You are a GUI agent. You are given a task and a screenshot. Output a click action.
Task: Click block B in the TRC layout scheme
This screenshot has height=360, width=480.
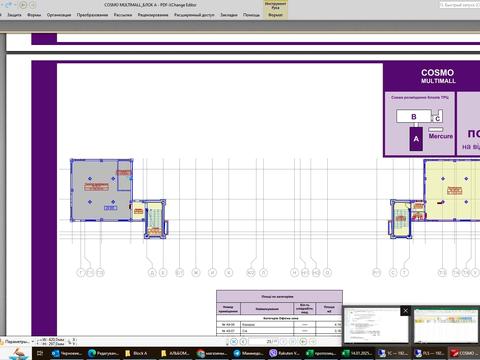click(414, 116)
